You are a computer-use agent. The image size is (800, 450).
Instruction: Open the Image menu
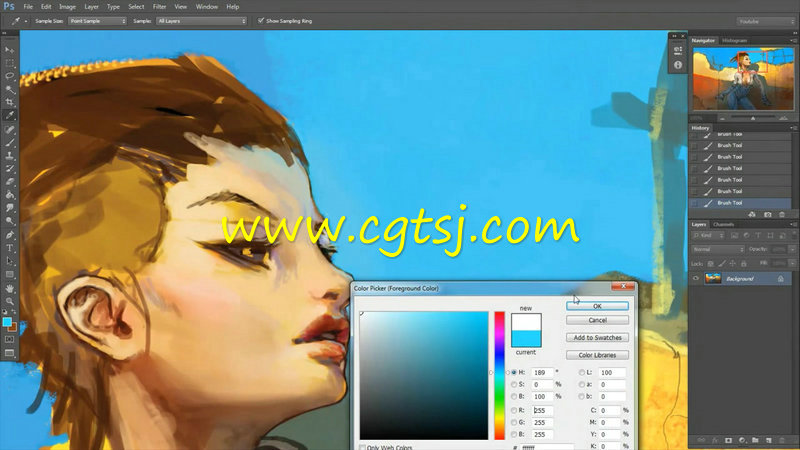coord(67,7)
